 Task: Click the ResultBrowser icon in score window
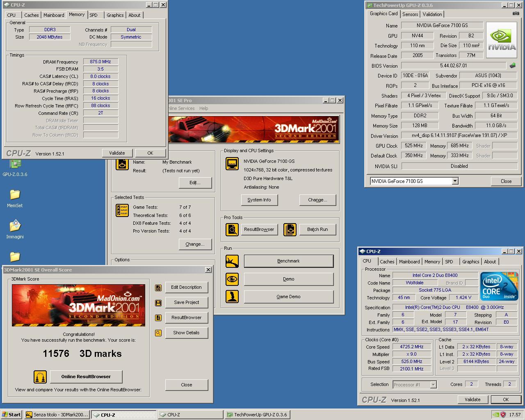[158, 318]
